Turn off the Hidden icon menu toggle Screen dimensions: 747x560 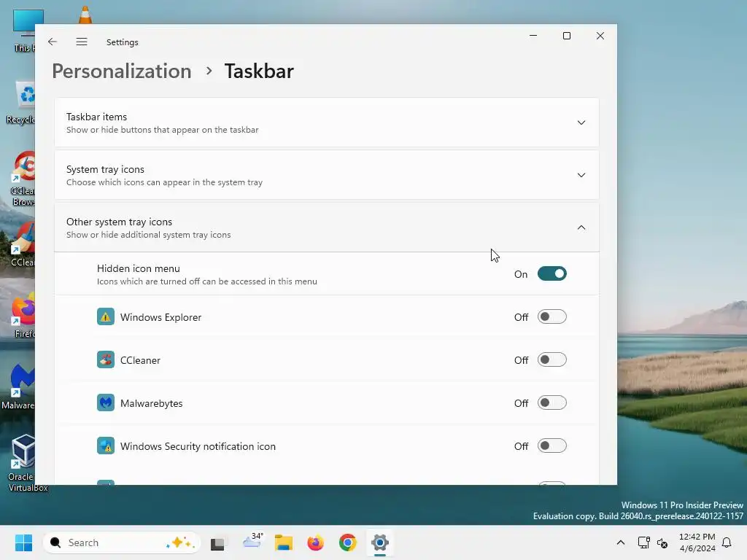tap(551, 274)
